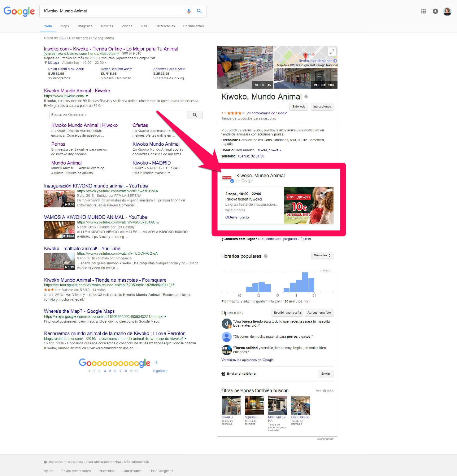
Task: Click the blue search magnifier icon
Action: tap(199, 11)
